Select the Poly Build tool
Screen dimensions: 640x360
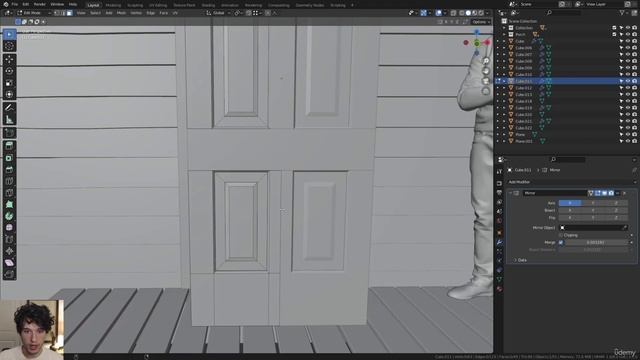(9, 204)
